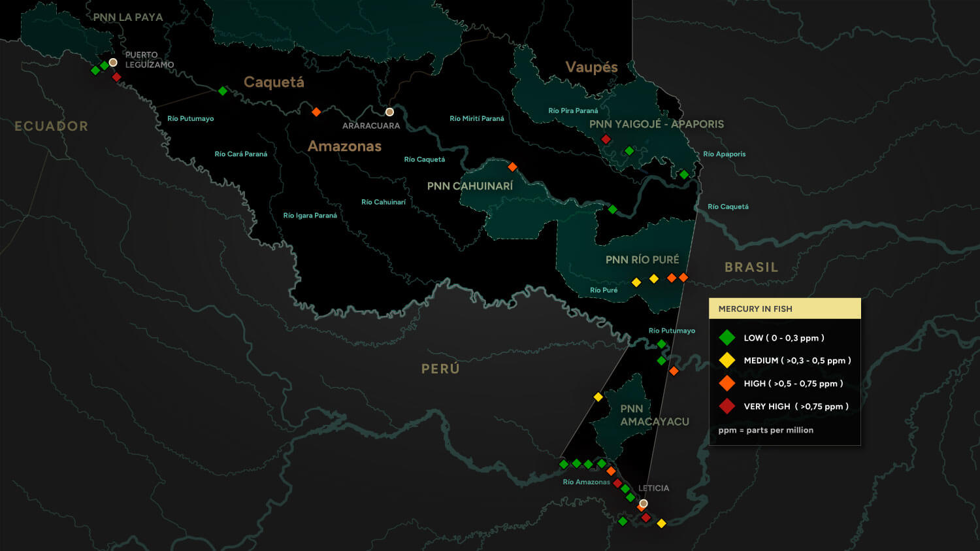The height and width of the screenshot is (551, 980).
Task: Click the Río Pira Paraná label
Action: pos(573,111)
